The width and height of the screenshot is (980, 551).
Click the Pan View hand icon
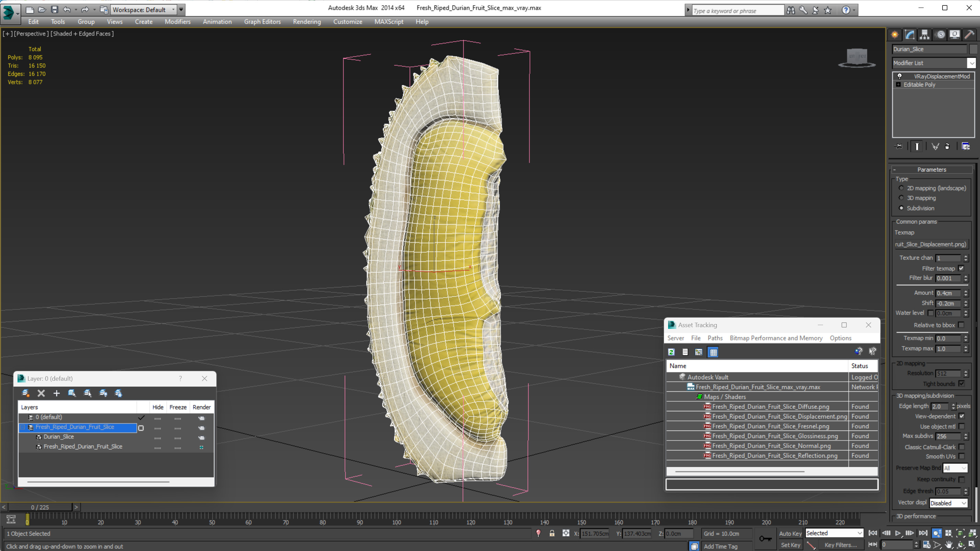coord(949,545)
